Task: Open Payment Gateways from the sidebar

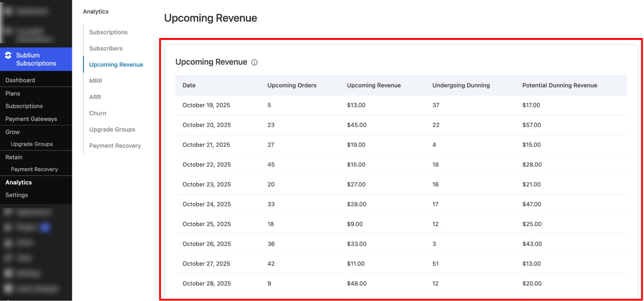Action: pos(31,119)
